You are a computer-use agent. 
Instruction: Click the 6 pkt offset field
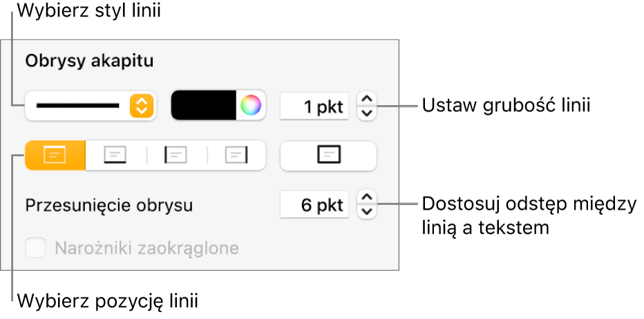[315, 205]
